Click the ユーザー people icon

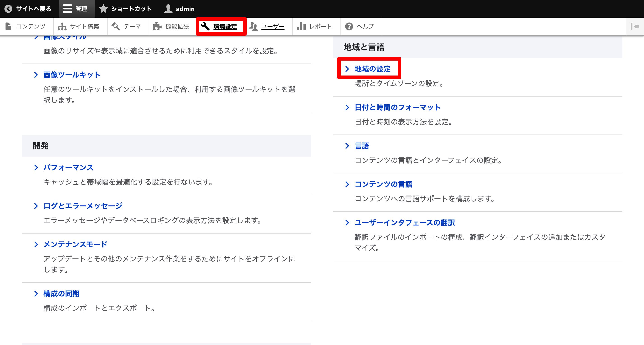254,26
